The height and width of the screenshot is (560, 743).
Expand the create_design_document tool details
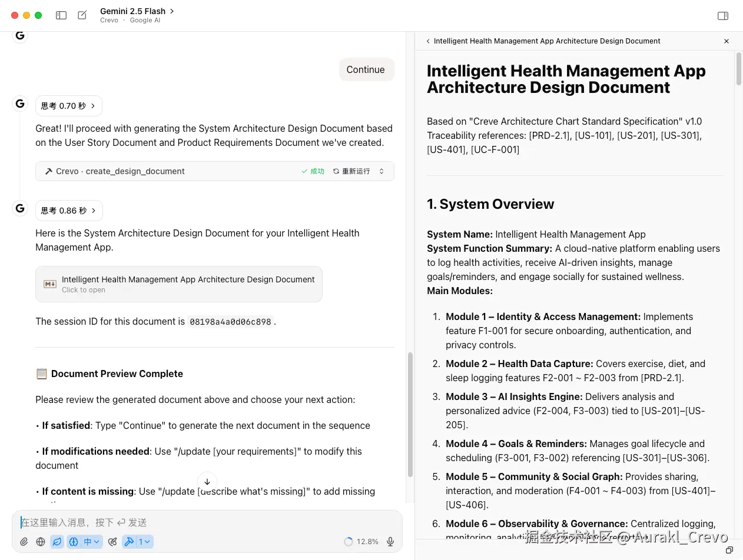pyautogui.click(x=382, y=171)
